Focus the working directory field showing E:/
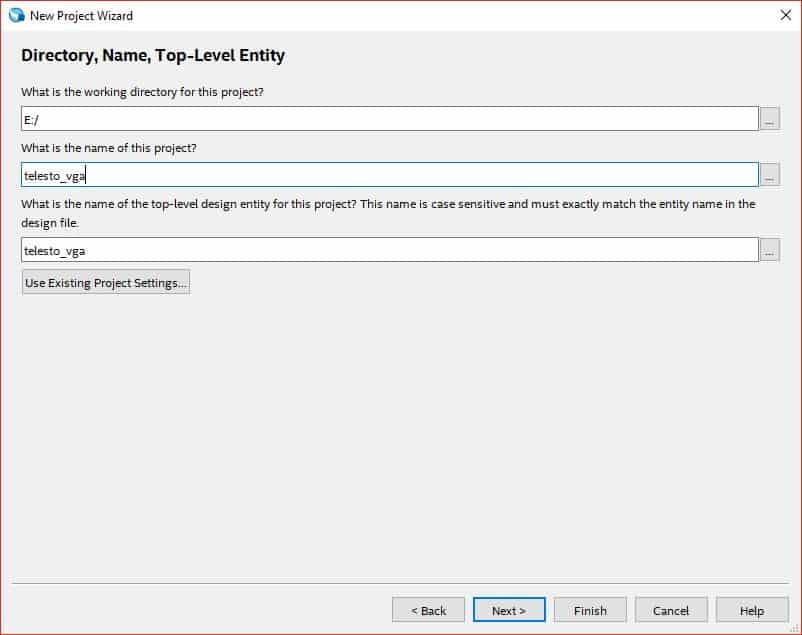Screen dimensions: 802x635 pos(390,119)
